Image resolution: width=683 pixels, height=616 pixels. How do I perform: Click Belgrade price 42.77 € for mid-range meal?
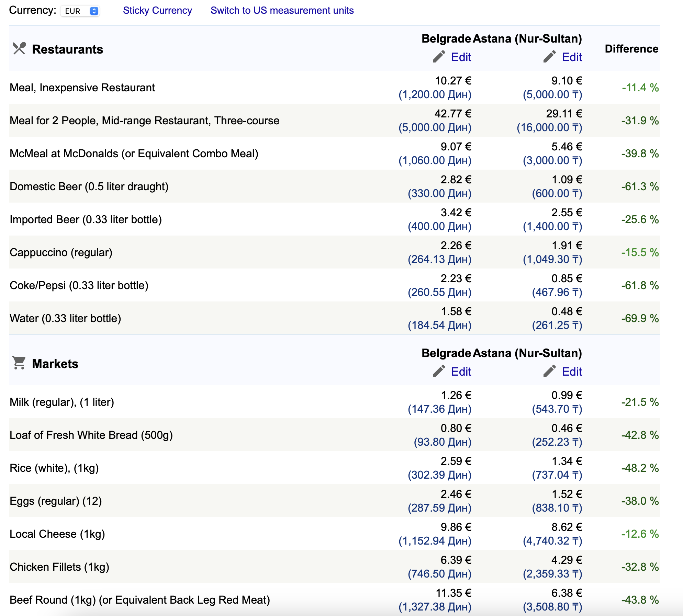click(453, 114)
